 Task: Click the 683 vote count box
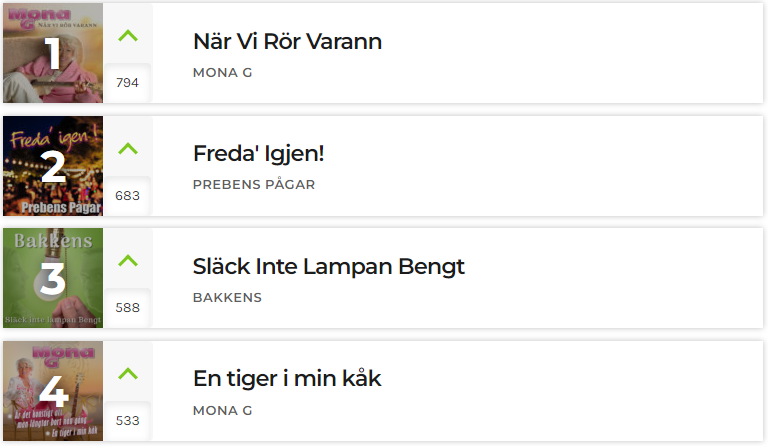pos(127,196)
